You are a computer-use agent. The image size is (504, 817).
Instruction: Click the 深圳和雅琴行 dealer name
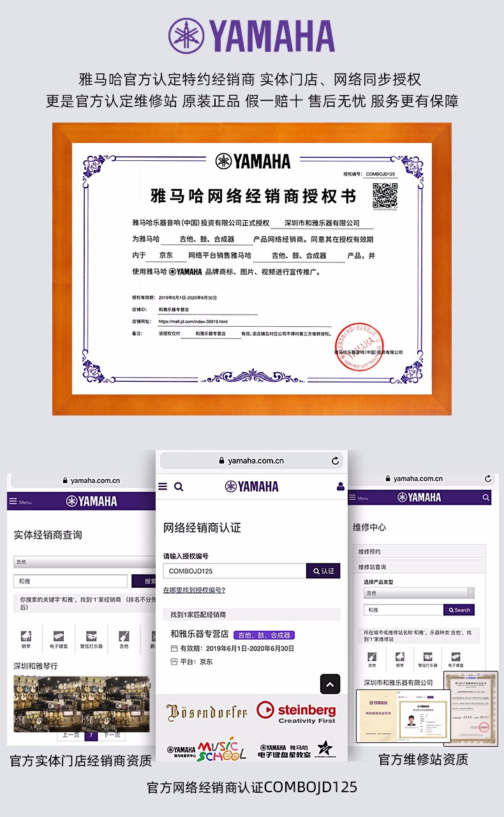click(36, 666)
